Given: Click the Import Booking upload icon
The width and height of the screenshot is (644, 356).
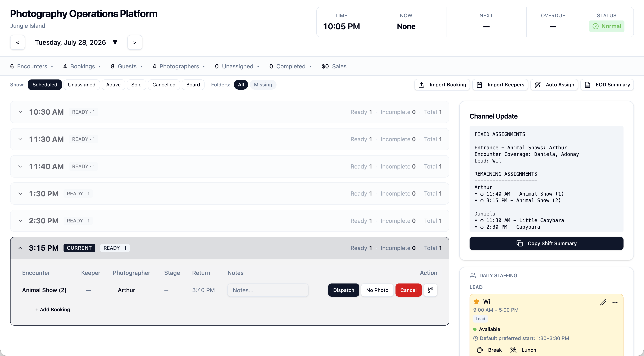Looking at the screenshot, I should [x=421, y=85].
